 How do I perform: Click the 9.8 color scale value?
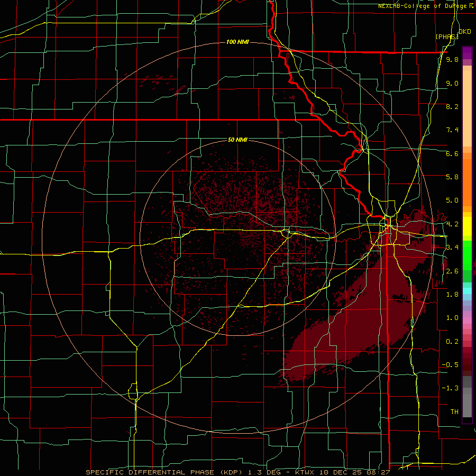pos(452,59)
